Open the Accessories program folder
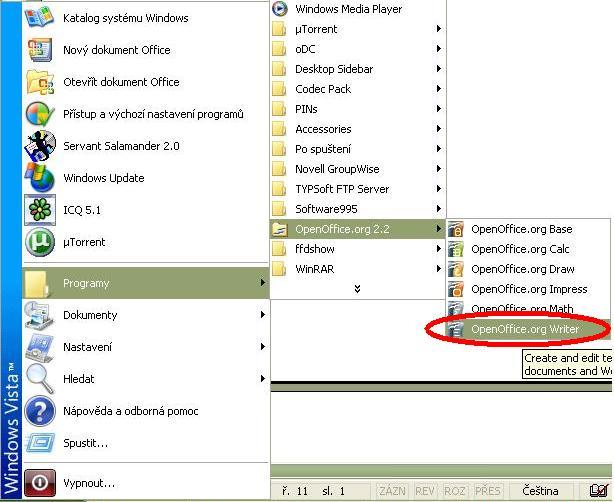614x502 pixels. pyautogui.click(x=358, y=129)
